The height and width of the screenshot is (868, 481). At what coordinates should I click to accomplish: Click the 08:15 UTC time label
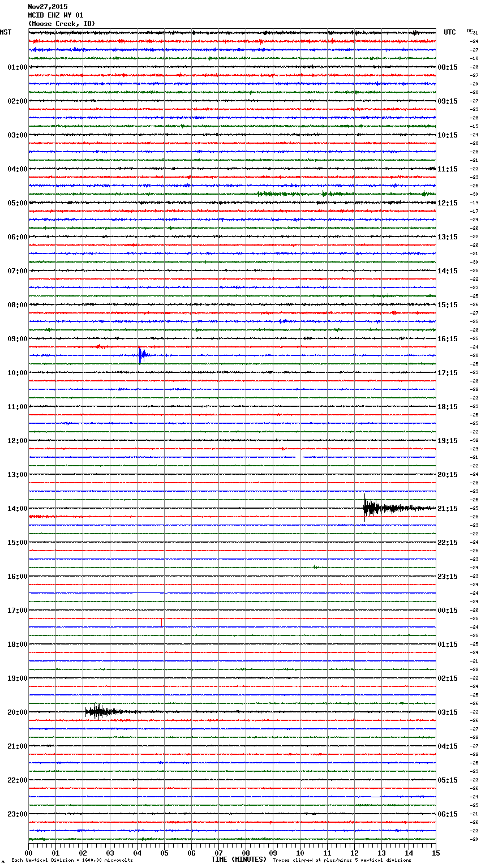(448, 67)
